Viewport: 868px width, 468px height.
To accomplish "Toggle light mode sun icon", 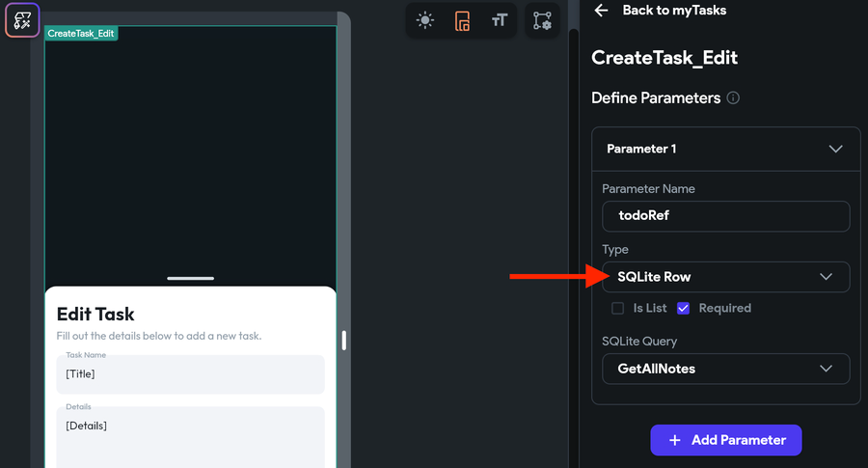I will pyautogui.click(x=425, y=21).
